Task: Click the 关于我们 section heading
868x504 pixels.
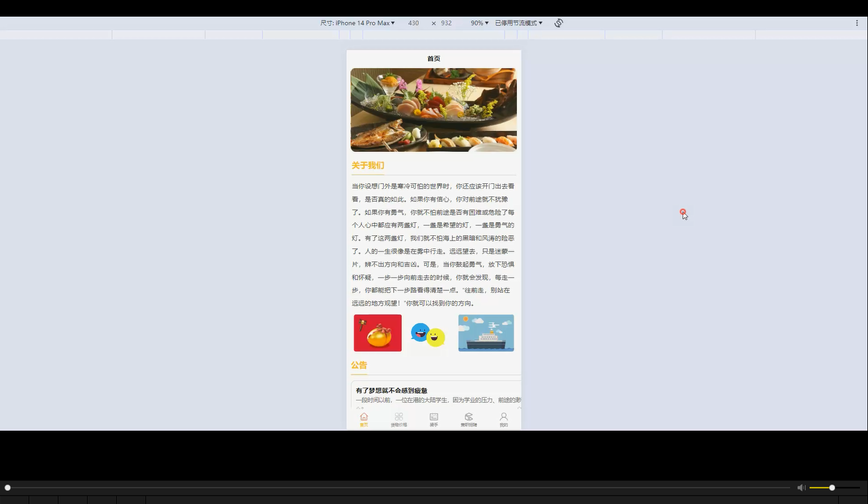Action: pyautogui.click(x=368, y=165)
